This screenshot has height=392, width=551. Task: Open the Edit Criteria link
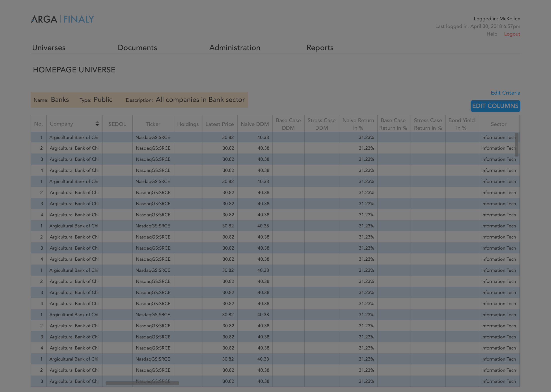(505, 93)
